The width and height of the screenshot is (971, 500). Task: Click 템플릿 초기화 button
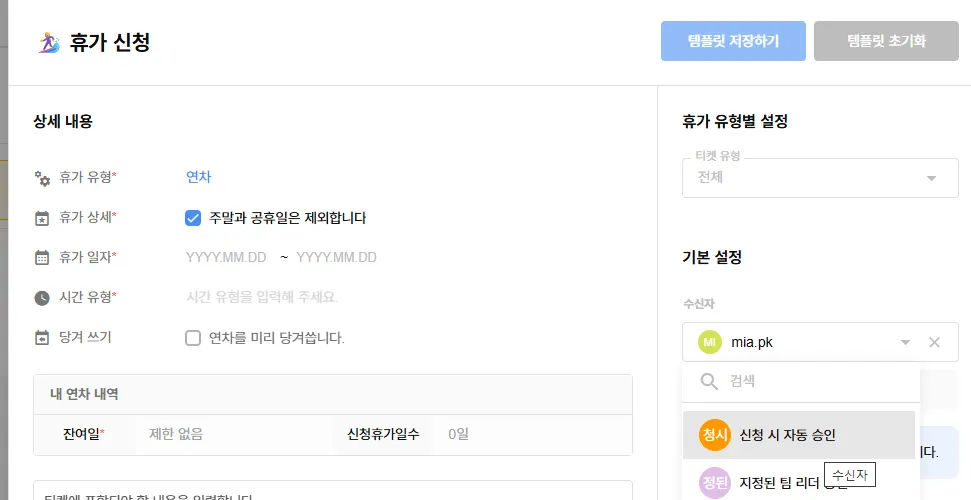click(886, 41)
